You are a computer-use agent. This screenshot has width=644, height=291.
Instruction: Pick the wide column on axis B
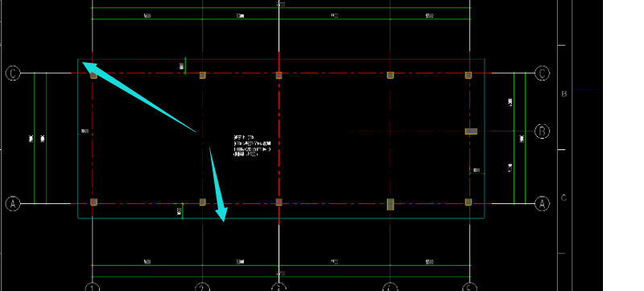tap(471, 131)
